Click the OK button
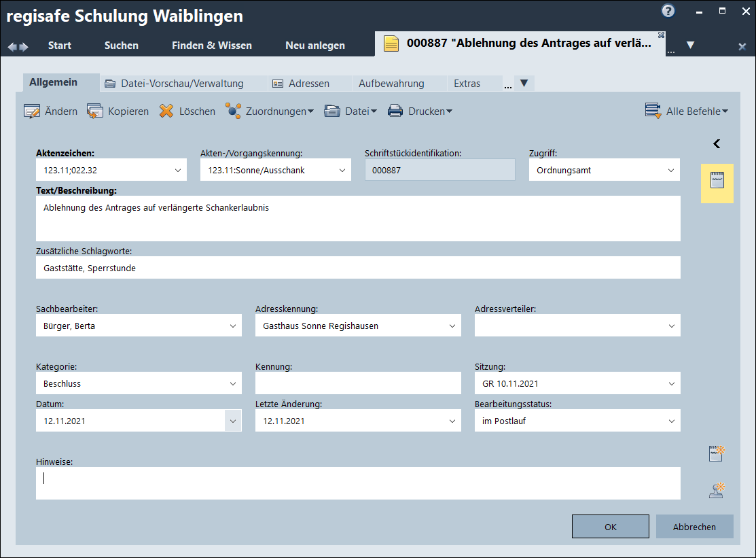Screen dimensions: 756x558 point(610,527)
